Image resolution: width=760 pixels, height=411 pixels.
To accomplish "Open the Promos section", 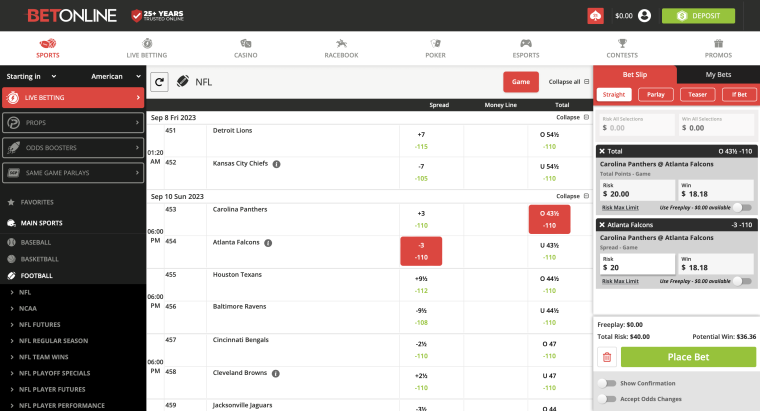I will tap(718, 48).
